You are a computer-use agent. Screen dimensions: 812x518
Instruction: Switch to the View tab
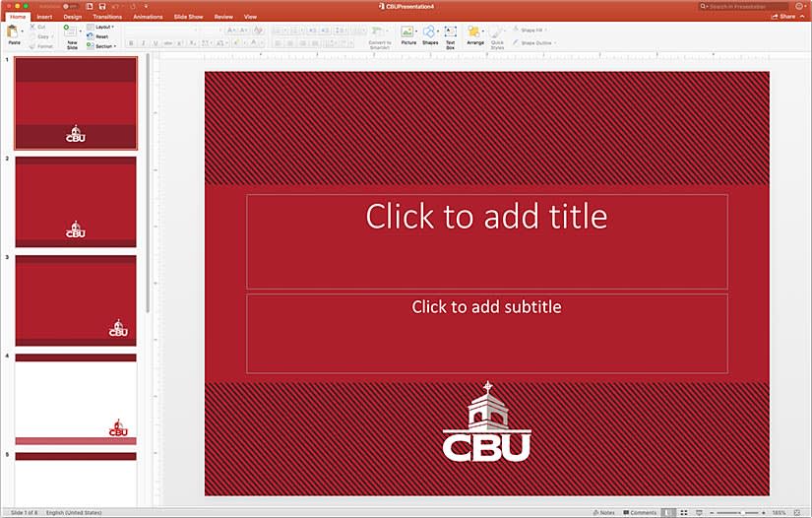(x=250, y=17)
